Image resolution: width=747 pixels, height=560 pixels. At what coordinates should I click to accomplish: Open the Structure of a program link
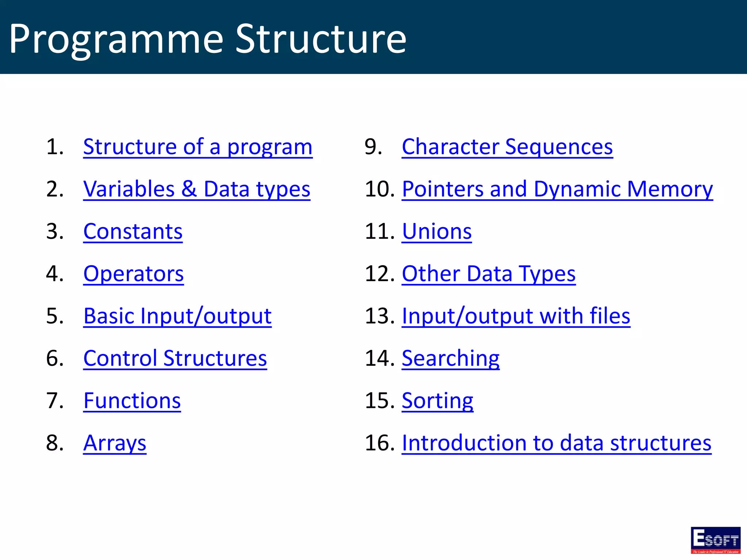point(198,147)
